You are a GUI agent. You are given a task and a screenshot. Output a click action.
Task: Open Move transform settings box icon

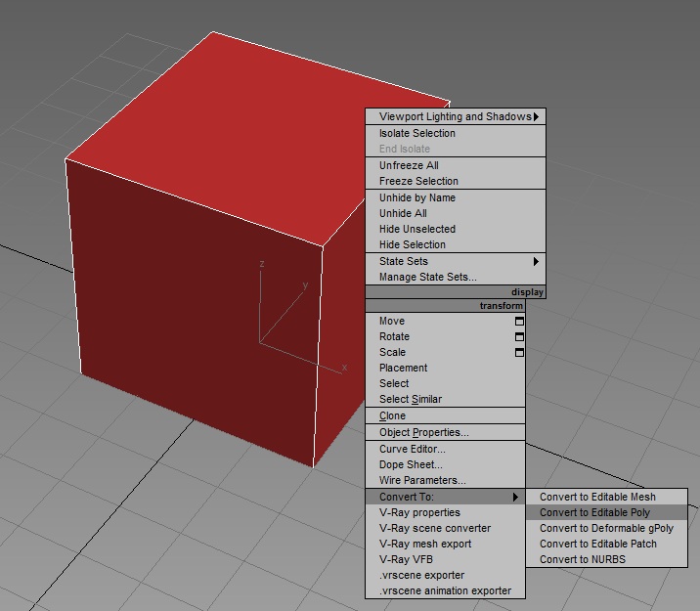[519, 321]
